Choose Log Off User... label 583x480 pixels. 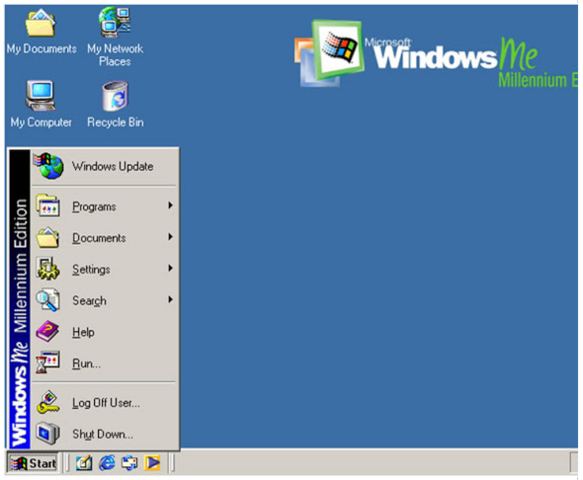106,403
